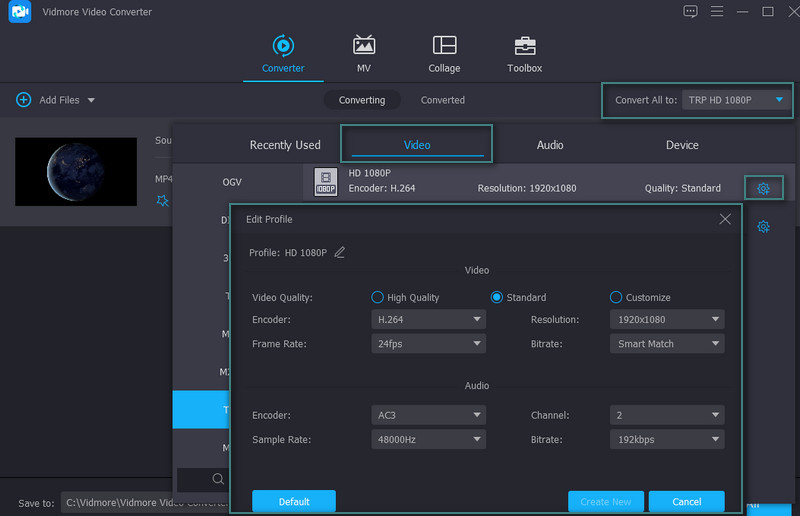Viewport: 800px width, 516px height.
Task: Click the HD 1080P profile name text
Action: pyautogui.click(x=369, y=173)
